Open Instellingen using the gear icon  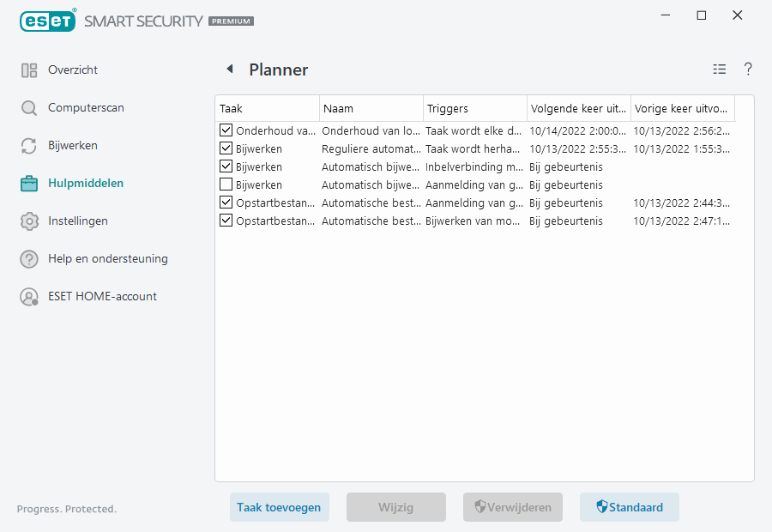(x=28, y=221)
